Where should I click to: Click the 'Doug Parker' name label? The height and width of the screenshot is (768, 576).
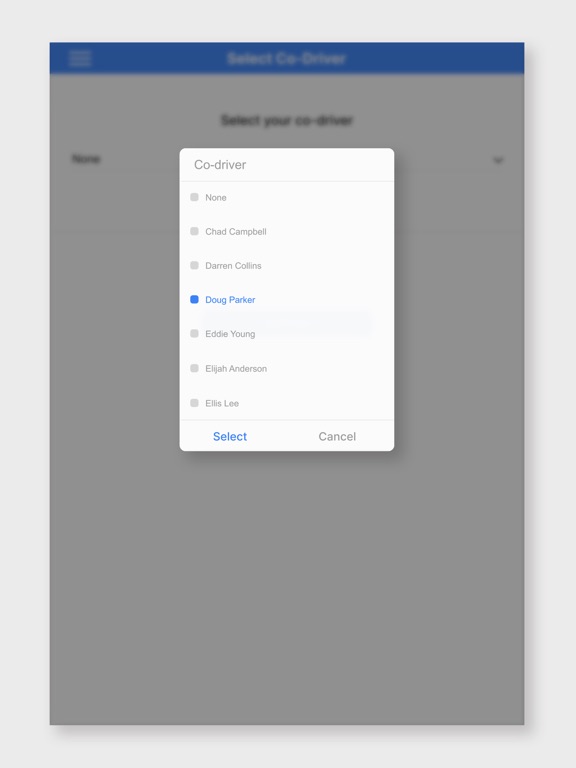coord(230,300)
